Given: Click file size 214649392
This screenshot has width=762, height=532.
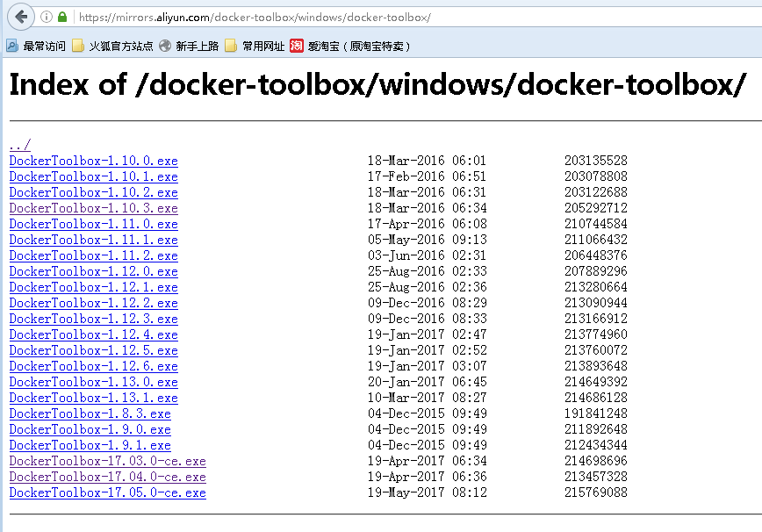Looking at the screenshot, I should pyautogui.click(x=596, y=381).
